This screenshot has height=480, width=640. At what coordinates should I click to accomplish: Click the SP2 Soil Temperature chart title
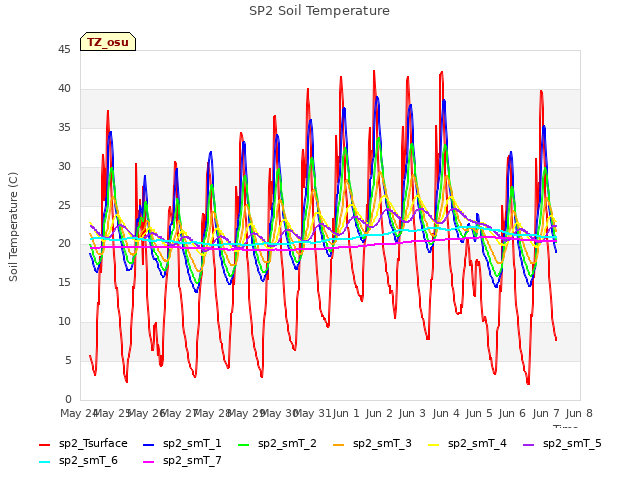[319, 11]
